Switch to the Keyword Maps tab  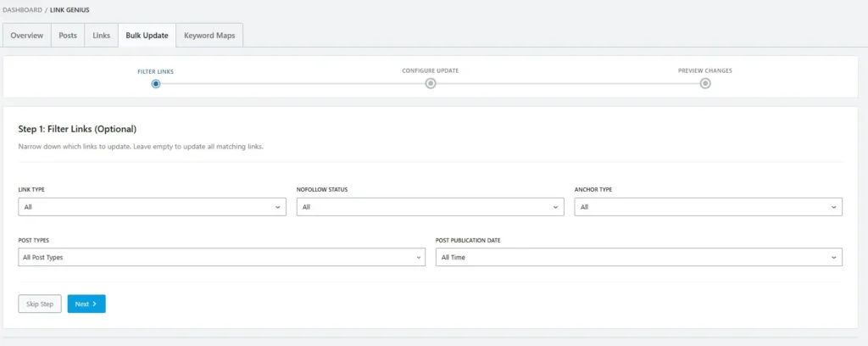[x=210, y=36]
